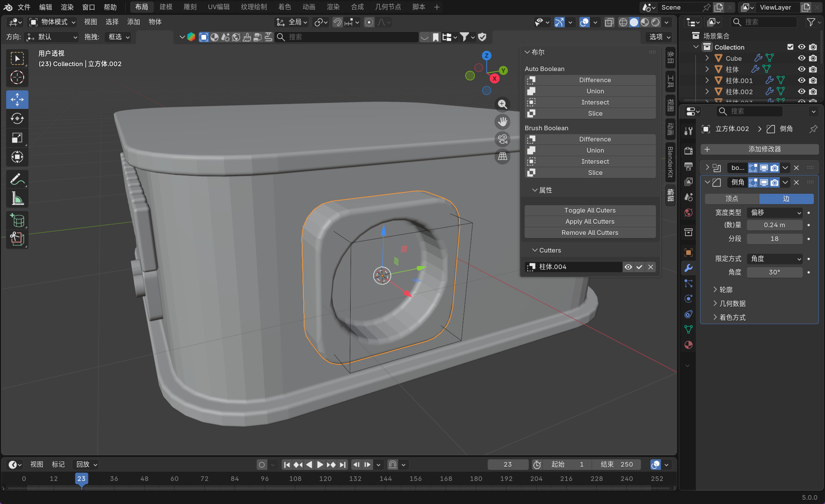Hide the Cube object in the outliner

coord(802,58)
